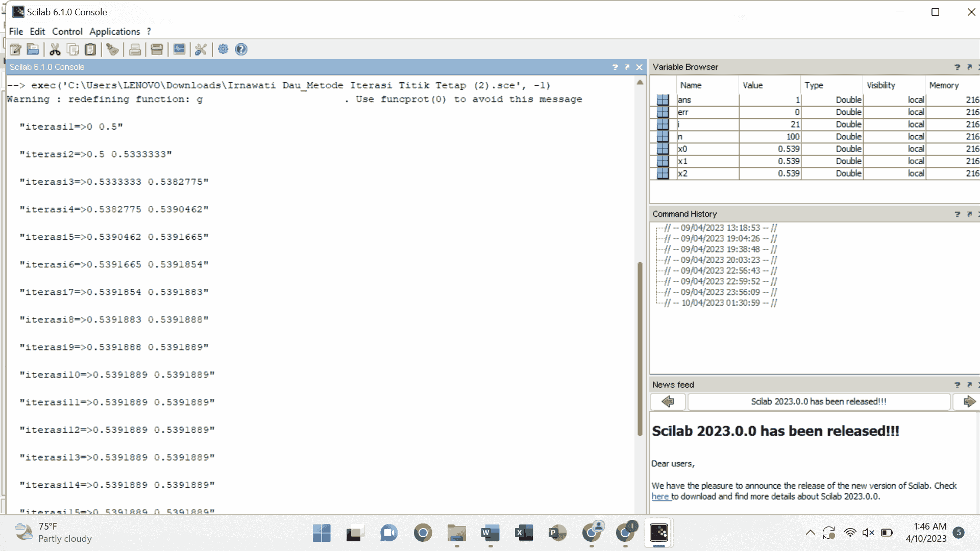This screenshot has width=980, height=551.
Task: Click the console scroll-up arrow
Action: tap(640, 82)
